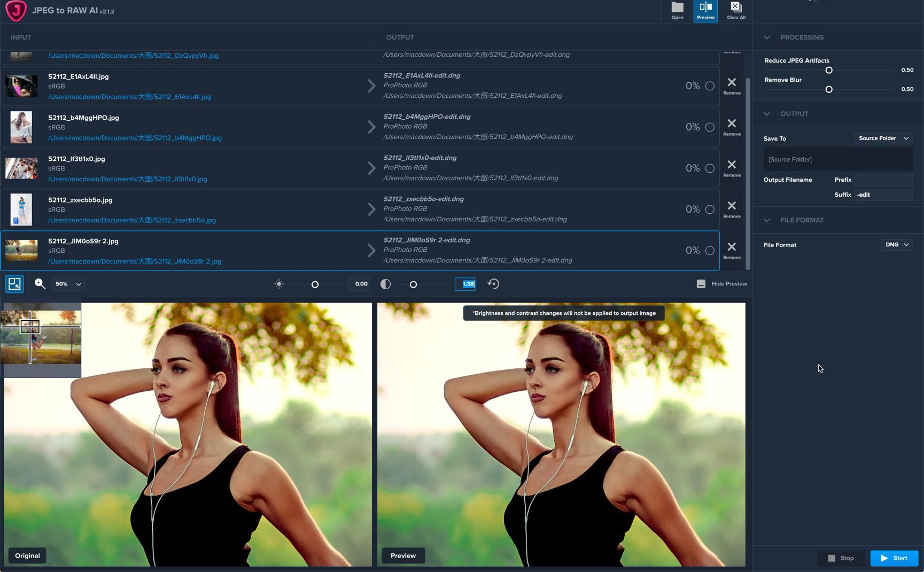Collapse the Processing section
The height and width of the screenshot is (572, 924).
coord(767,37)
